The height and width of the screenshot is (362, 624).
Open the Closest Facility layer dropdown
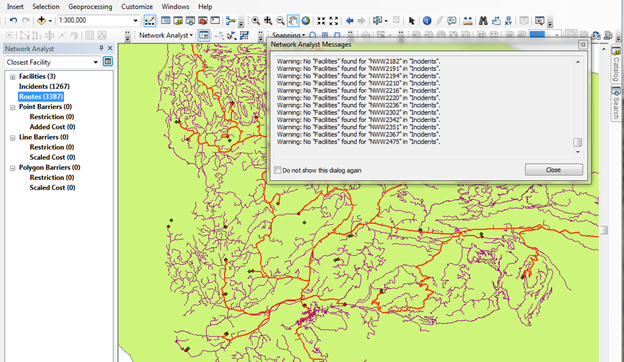coord(96,62)
